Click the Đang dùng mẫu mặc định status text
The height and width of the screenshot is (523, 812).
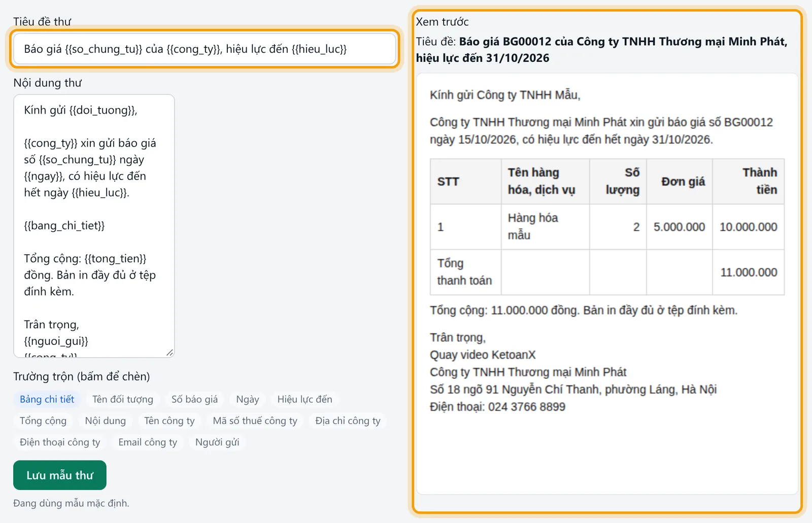point(71,503)
